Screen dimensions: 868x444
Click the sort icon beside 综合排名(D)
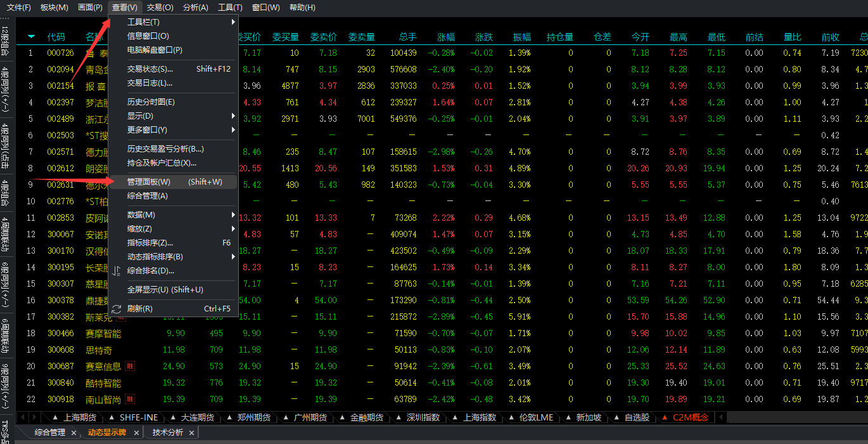(x=116, y=271)
